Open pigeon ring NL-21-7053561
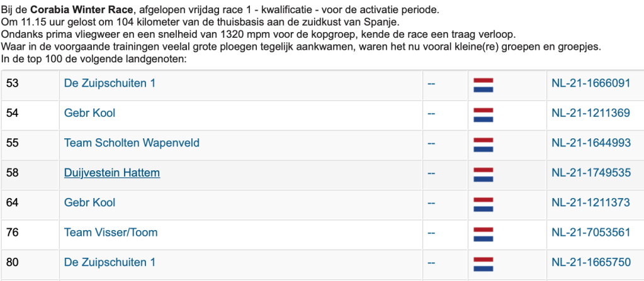This screenshot has width=644, height=281. point(590,233)
